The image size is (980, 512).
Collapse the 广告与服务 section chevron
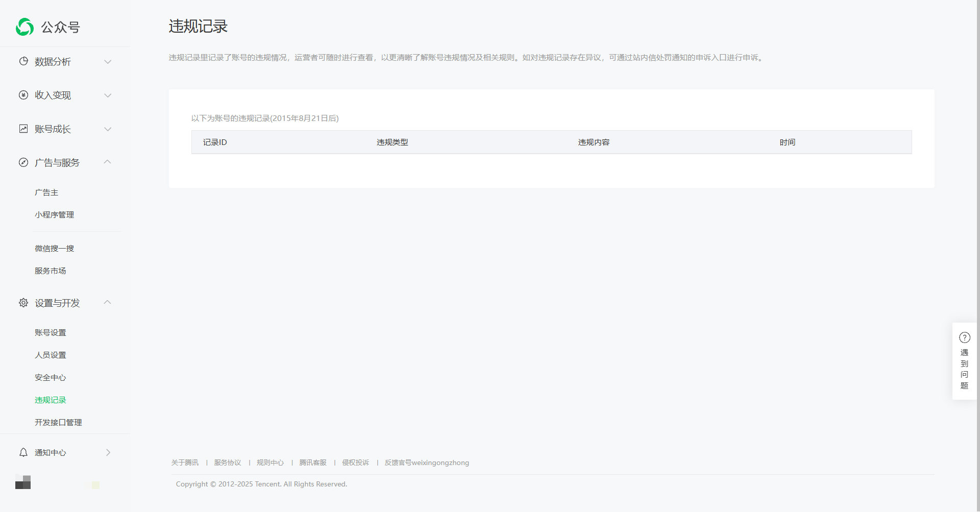point(108,162)
